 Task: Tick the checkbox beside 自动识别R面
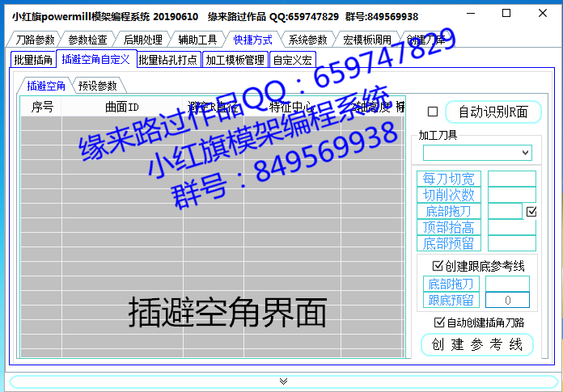point(433,112)
